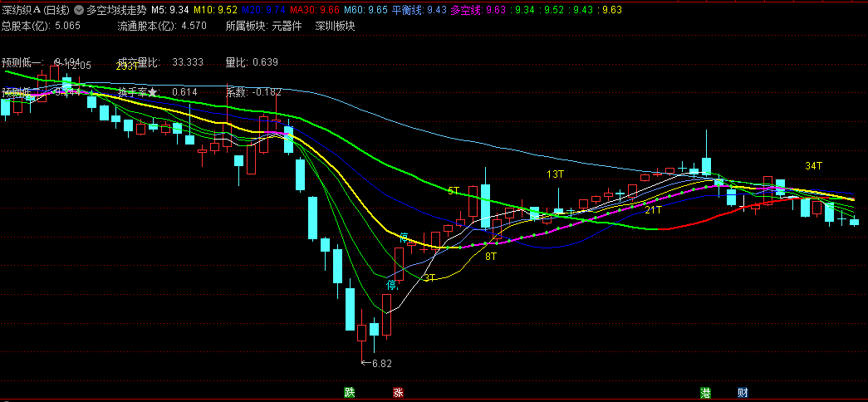The height and width of the screenshot is (402, 868).
Task: Click the 6.82 lowest price label
Action: [x=376, y=364]
